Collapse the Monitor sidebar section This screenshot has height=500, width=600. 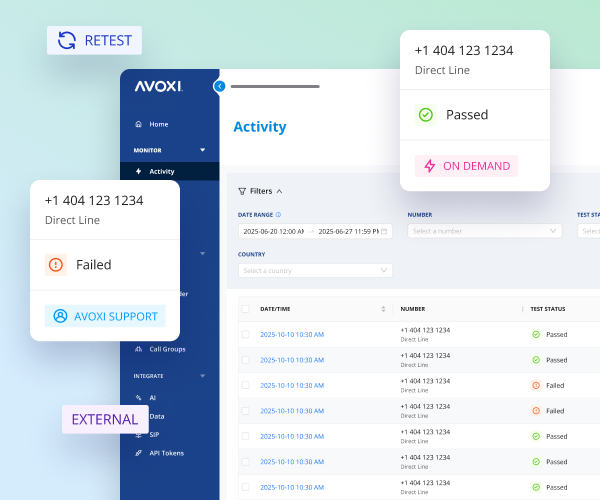pyautogui.click(x=203, y=150)
